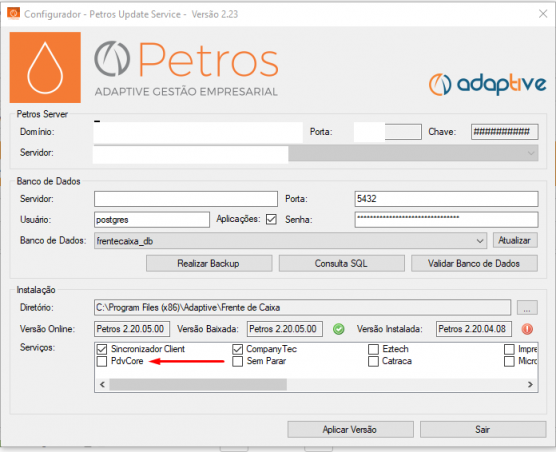Browse directory with the ellipsis button
The width and height of the screenshot is (556, 452).
[x=527, y=308]
